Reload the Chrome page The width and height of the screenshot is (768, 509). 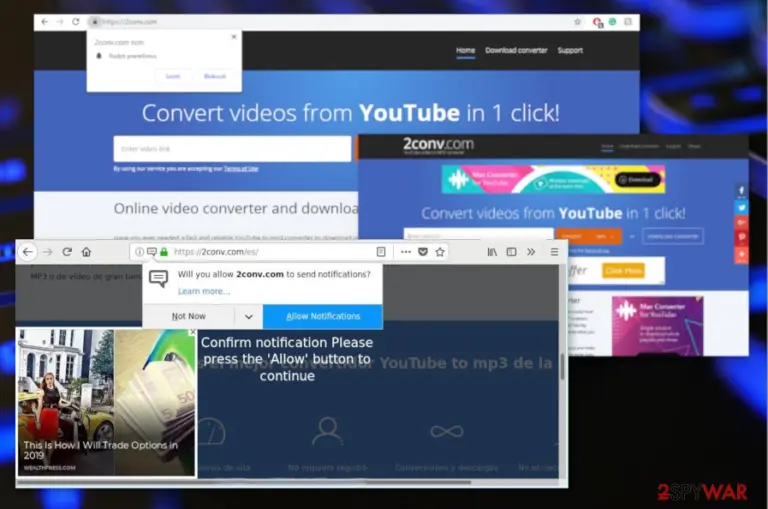(x=75, y=22)
